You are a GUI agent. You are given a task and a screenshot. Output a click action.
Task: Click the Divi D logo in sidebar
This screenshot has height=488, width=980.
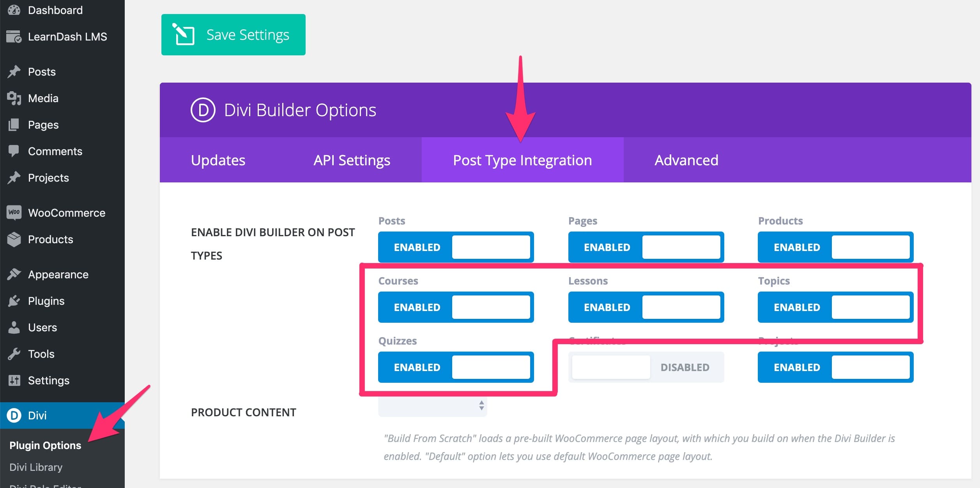pos(14,416)
